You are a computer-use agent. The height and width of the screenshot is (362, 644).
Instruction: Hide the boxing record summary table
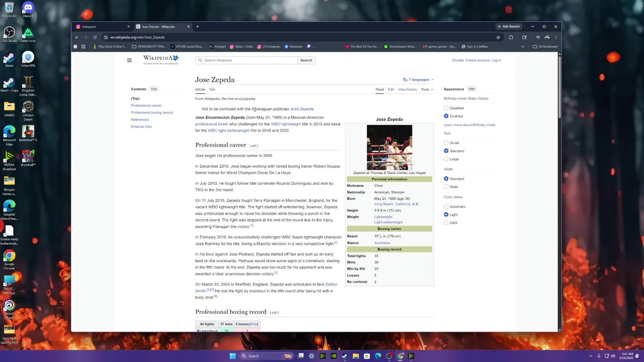[x=254, y=324]
